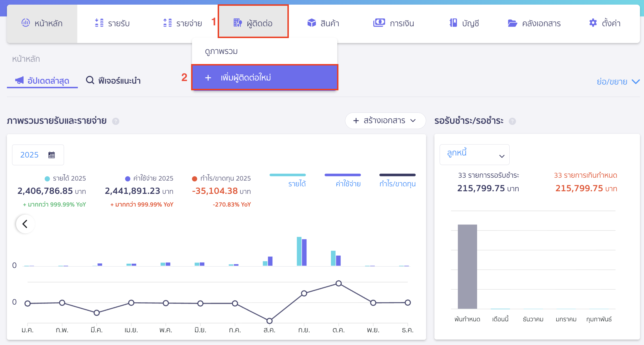The image size is (644, 345).
Task: Select ดูภาพรวม from the open menu
Action: [x=221, y=51]
